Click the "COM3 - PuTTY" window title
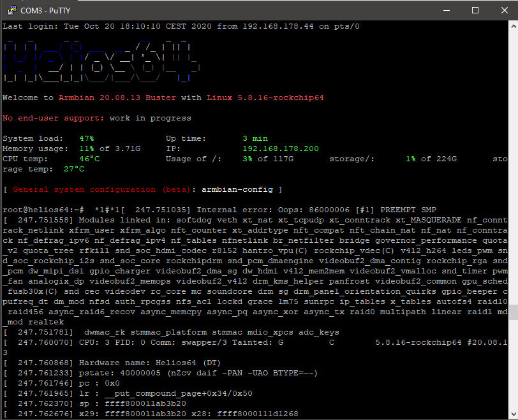 click(45, 11)
